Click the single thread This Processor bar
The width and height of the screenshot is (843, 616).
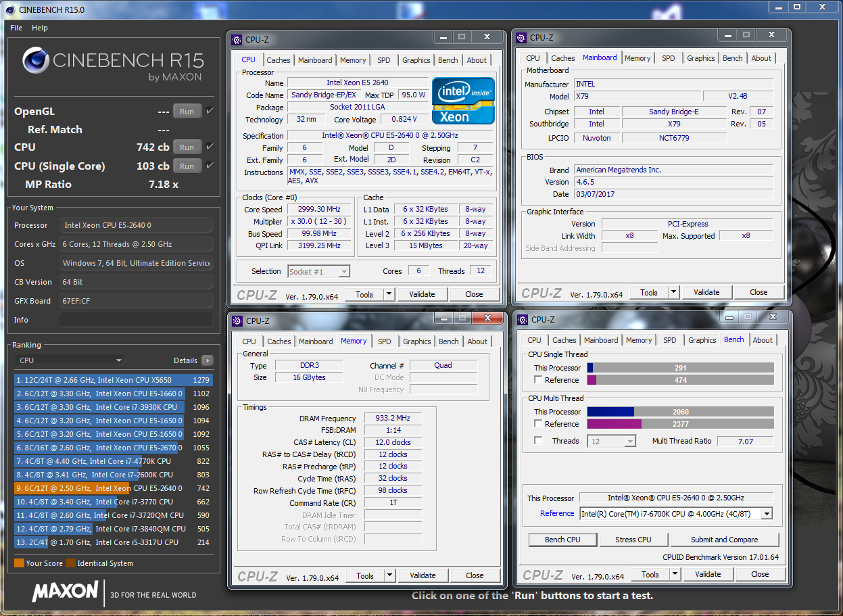680,368
